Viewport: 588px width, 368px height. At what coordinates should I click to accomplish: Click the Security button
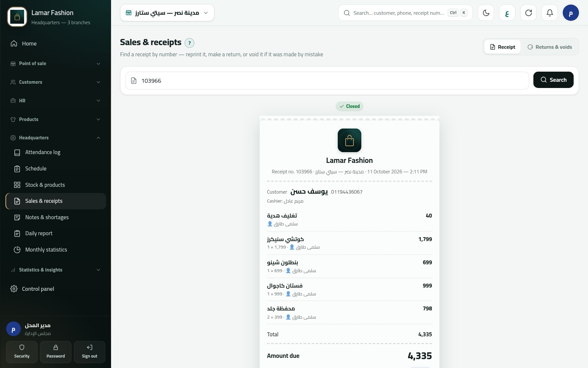[22, 352]
